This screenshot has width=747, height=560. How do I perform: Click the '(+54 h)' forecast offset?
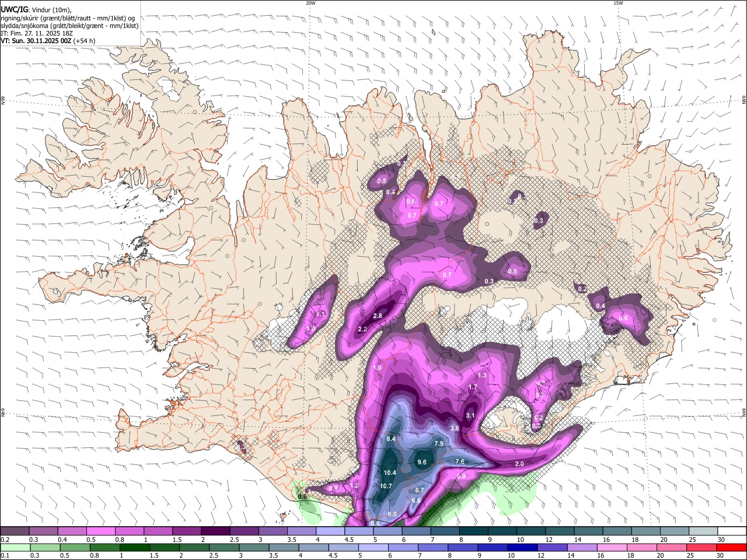pos(85,41)
